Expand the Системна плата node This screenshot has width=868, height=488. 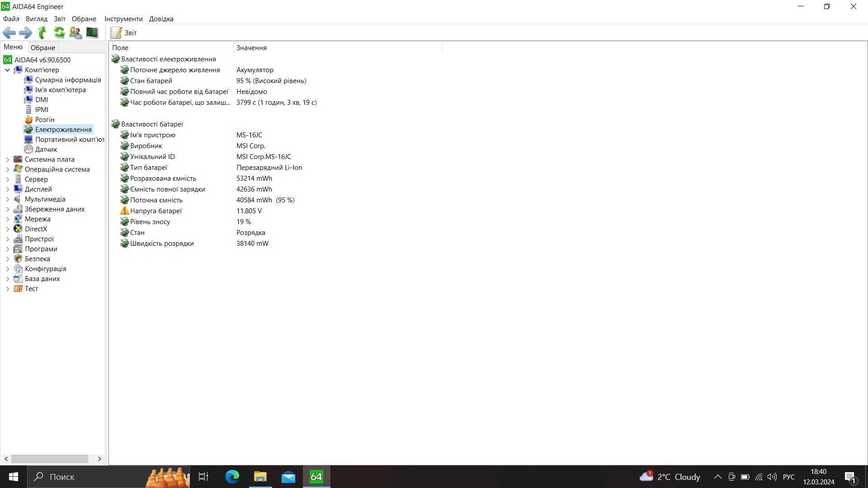pos(7,160)
